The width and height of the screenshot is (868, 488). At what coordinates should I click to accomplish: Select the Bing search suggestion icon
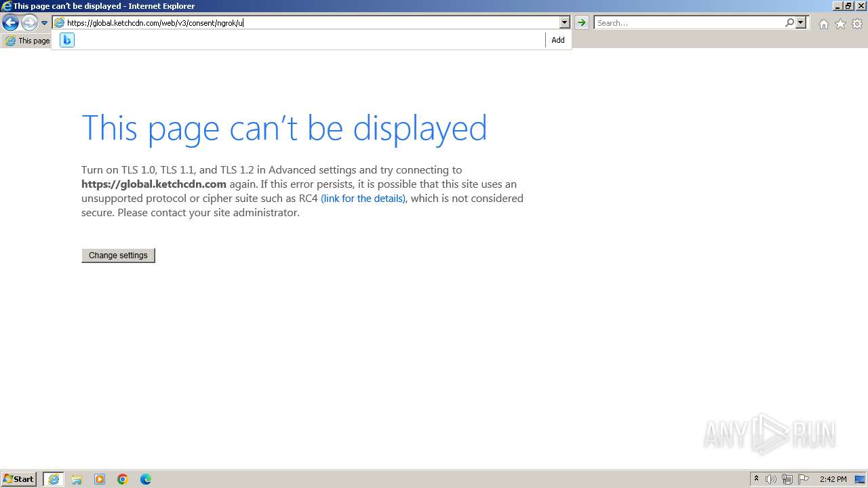tap(66, 40)
